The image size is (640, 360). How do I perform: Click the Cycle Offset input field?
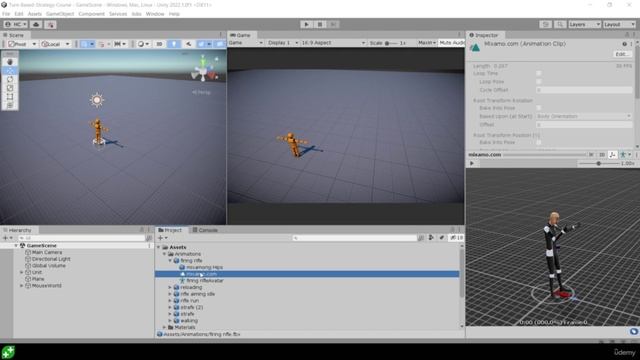click(x=584, y=90)
